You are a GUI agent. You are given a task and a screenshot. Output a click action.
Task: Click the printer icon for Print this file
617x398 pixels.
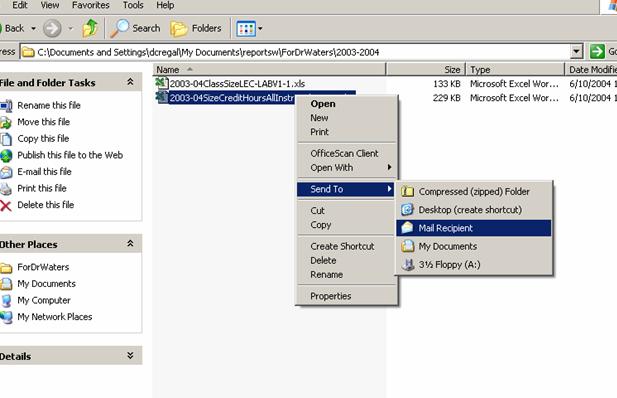pos(6,189)
